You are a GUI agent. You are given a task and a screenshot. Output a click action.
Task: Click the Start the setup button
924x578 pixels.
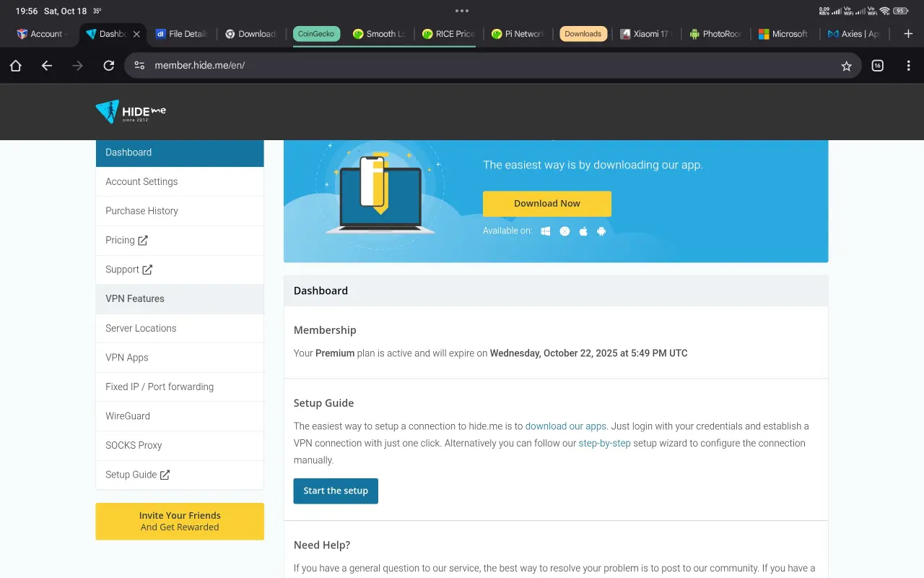pyautogui.click(x=336, y=491)
